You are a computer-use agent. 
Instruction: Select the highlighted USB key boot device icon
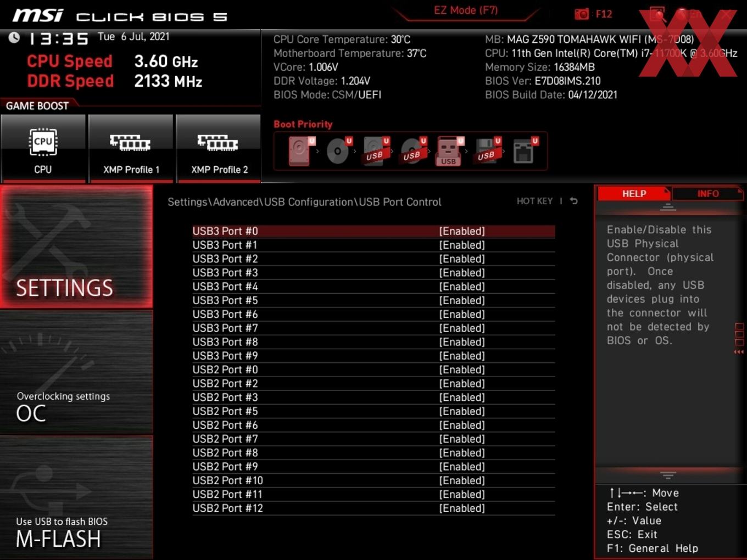click(x=450, y=151)
